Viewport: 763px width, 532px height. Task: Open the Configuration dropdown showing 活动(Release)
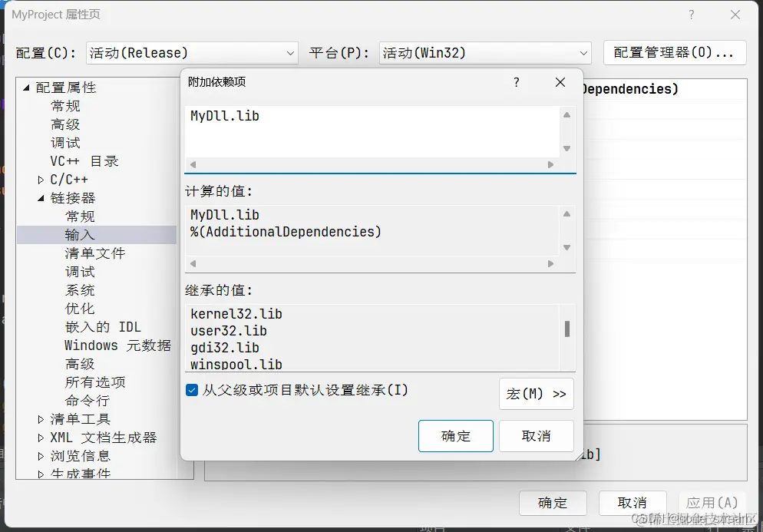tap(192, 52)
